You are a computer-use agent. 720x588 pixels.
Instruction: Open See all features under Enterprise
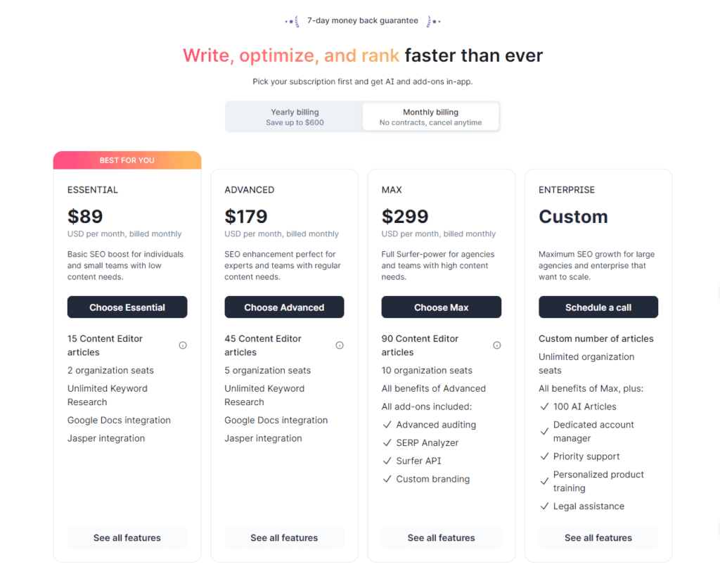click(598, 537)
